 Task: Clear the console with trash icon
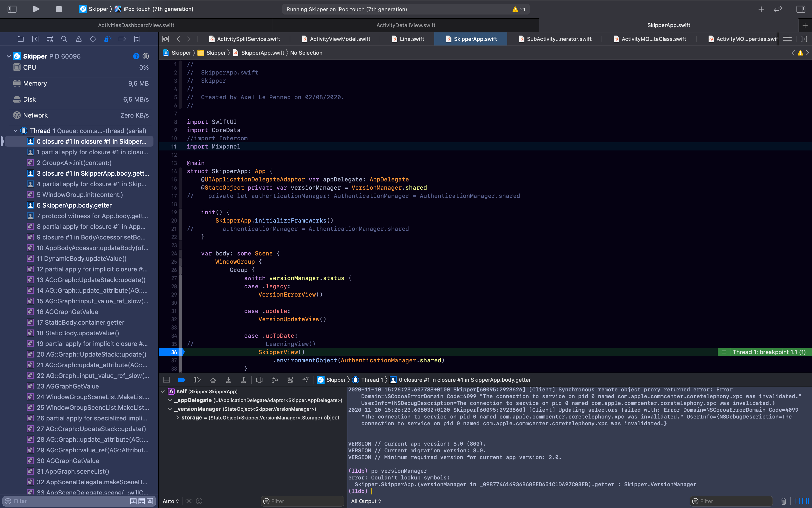pos(783,501)
